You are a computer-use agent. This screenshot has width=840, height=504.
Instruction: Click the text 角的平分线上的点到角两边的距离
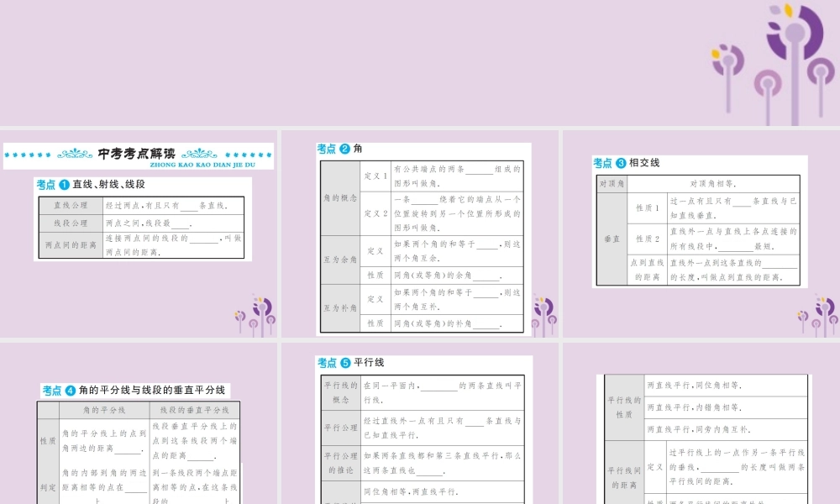coord(104,440)
